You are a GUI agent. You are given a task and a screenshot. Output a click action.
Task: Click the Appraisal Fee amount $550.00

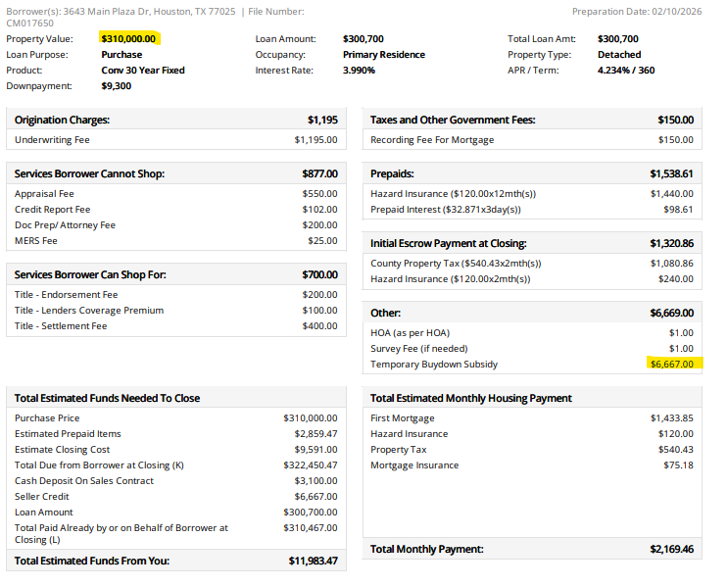pos(319,194)
